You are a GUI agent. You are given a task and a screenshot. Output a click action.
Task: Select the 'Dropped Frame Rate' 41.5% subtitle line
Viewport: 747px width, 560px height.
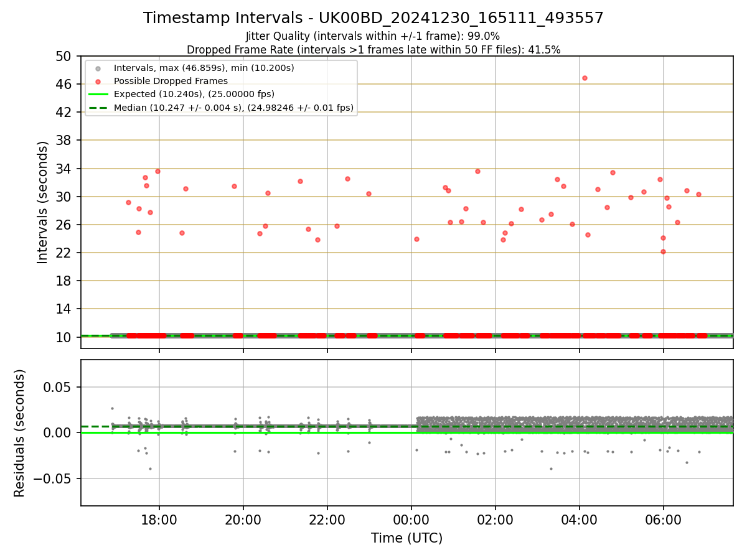point(374,50)
